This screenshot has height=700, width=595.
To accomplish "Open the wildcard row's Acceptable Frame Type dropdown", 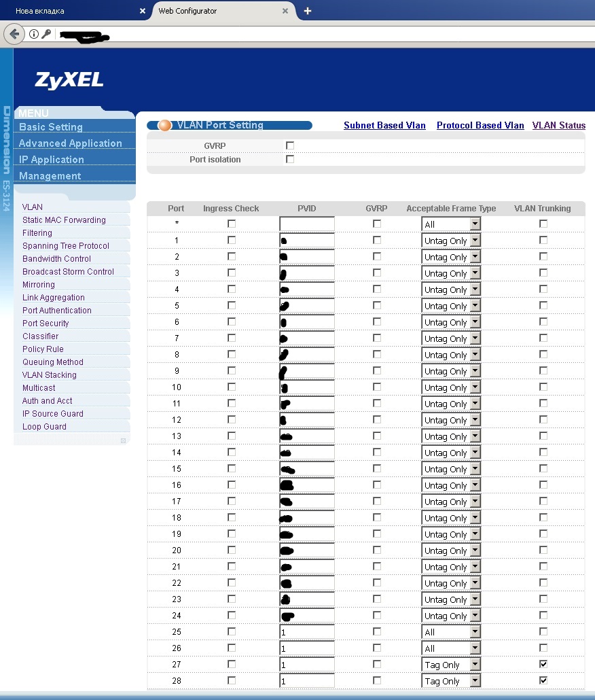I will click(450, 223).
